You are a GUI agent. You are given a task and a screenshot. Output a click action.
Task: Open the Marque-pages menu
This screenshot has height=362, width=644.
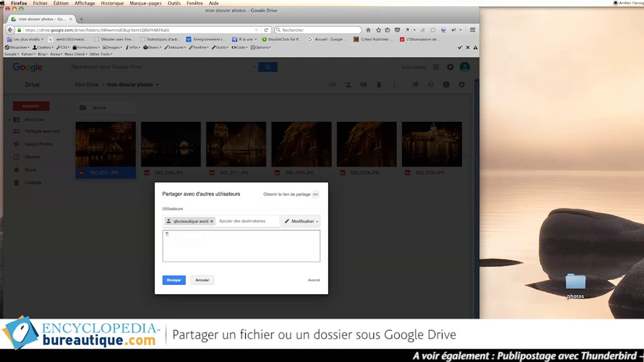coord(146,3)
